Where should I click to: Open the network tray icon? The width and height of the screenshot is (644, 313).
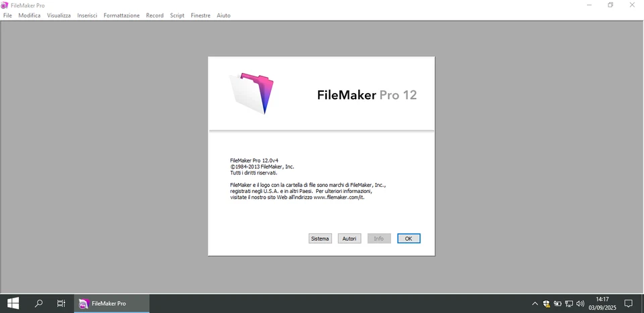point(569,304)
